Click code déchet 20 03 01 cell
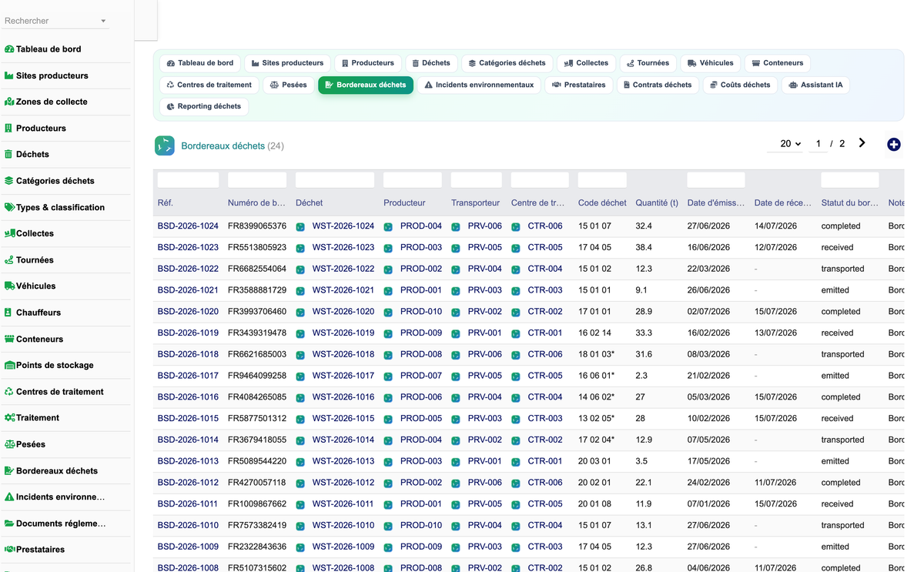This screenshot has width=924, height=572. pos(594,462)
